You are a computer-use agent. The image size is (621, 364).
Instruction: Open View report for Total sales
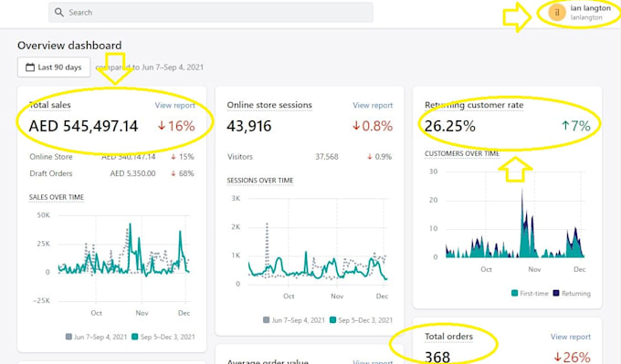click(x=174, y=105)
